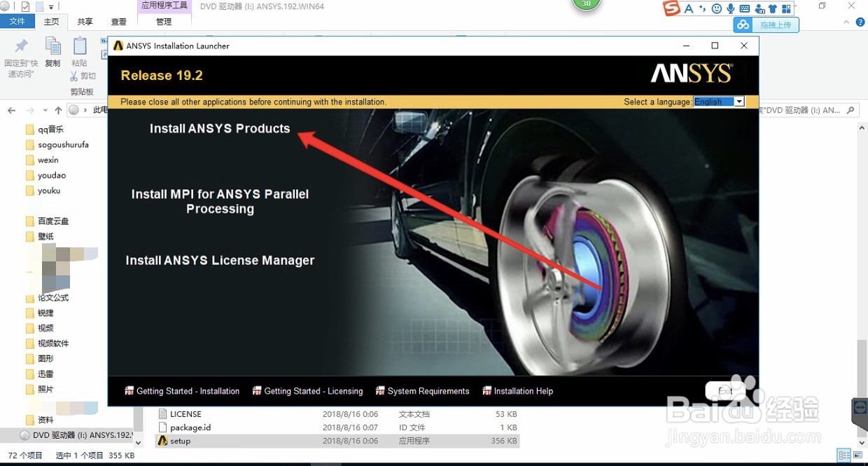The width and height of the screenshot is (868, 466).
Task: Select the setup application file
Action: (337, 441)
